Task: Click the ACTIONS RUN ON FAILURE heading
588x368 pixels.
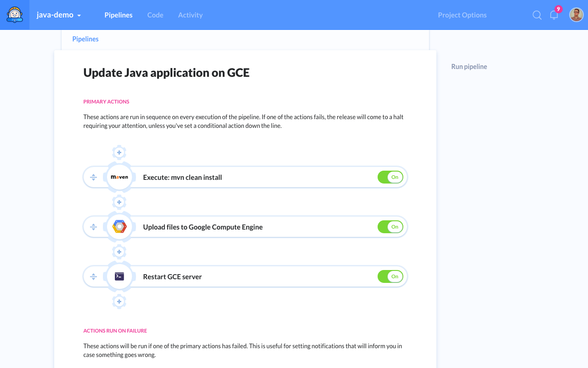Action: (115, 331)
